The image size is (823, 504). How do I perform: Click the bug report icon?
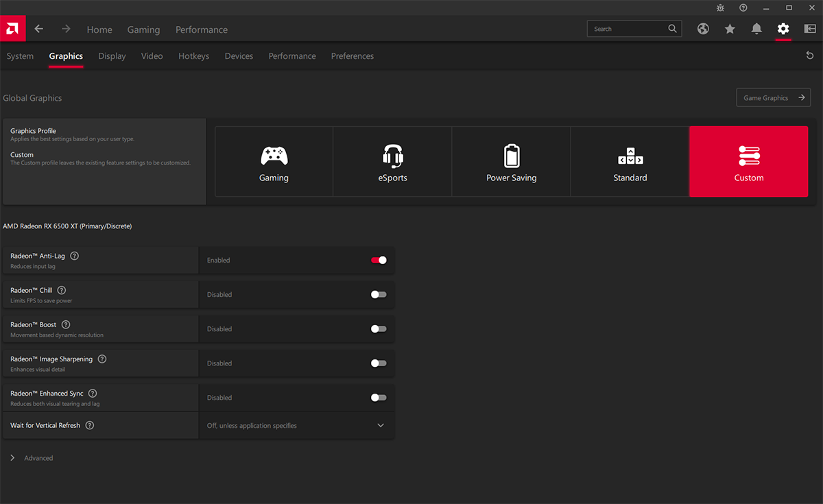point(720,8)
